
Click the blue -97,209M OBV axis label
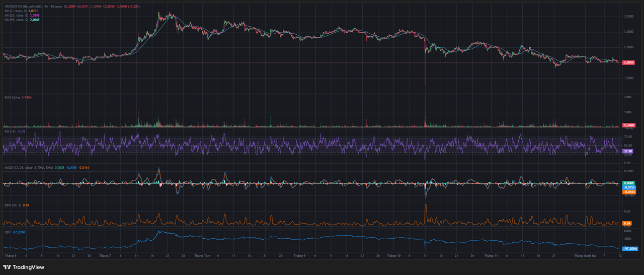click(x=630, y=249)
